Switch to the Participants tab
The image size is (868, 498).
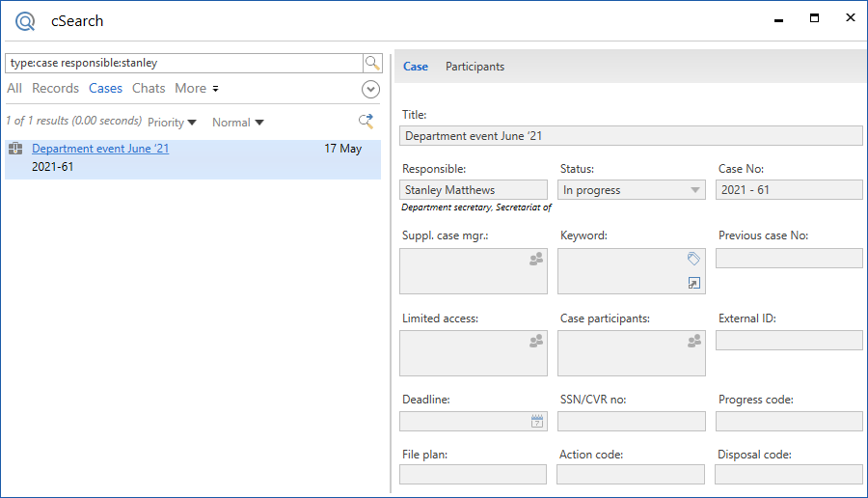pyautogui.click(x=475, y=67)
